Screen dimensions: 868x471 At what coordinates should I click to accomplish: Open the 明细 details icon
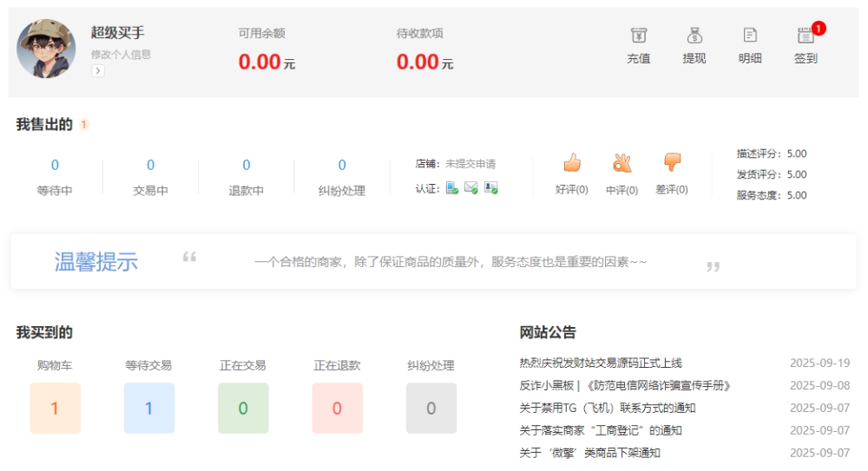[750, 36]
